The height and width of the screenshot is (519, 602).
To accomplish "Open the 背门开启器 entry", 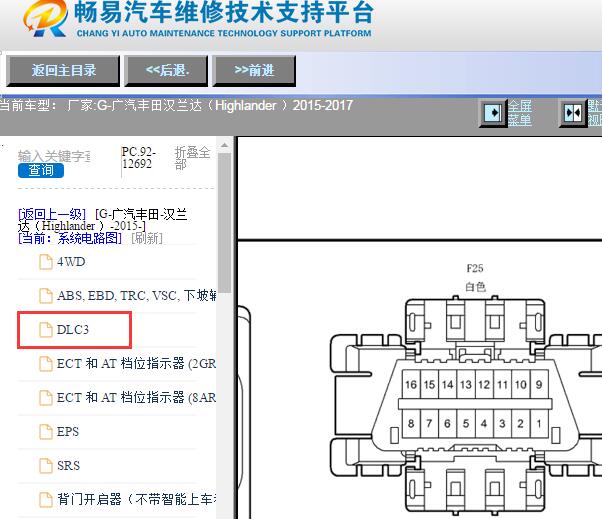I will coord(137,499).
